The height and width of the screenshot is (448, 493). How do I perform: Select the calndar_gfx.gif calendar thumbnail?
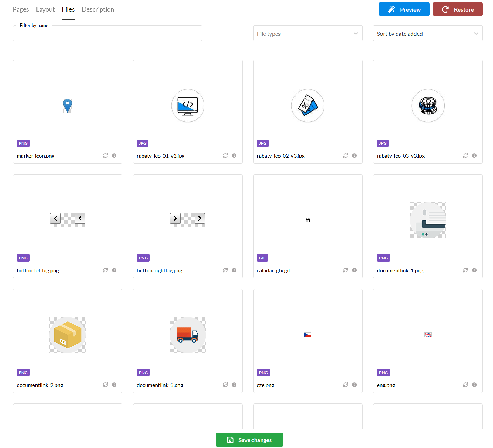click(308, 220)
